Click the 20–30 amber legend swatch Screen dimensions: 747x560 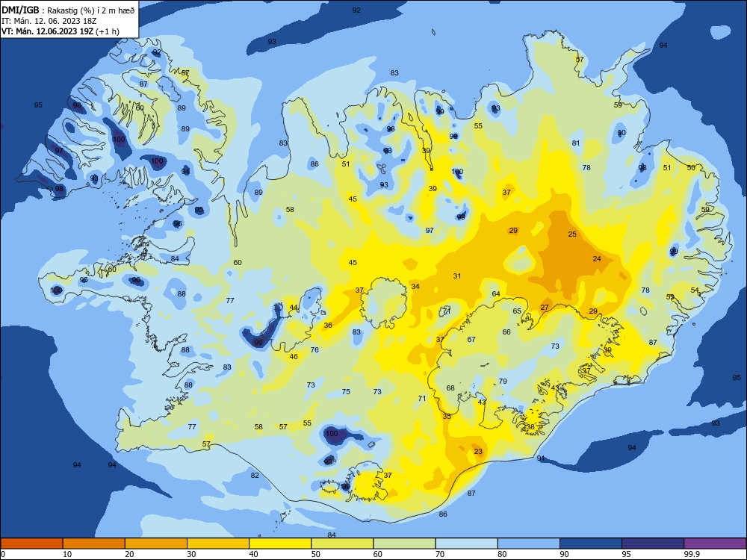coord(156,544)
